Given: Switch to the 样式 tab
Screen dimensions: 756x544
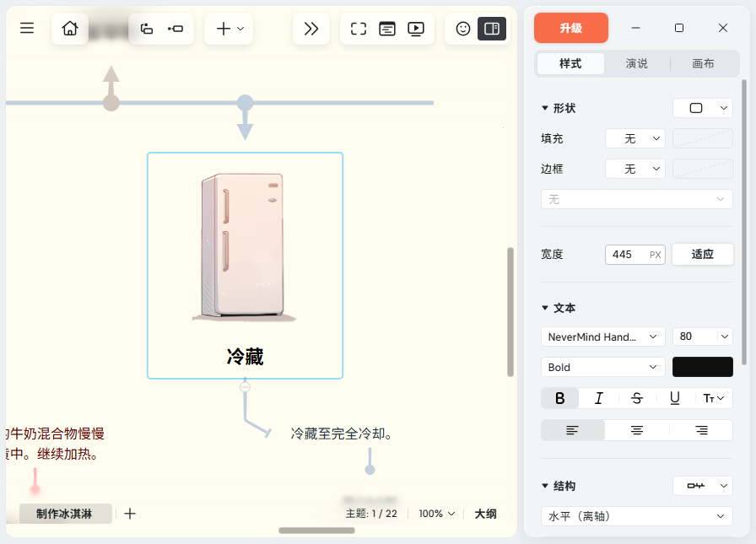Looking at the screenshot, I should tap(570, 63).
